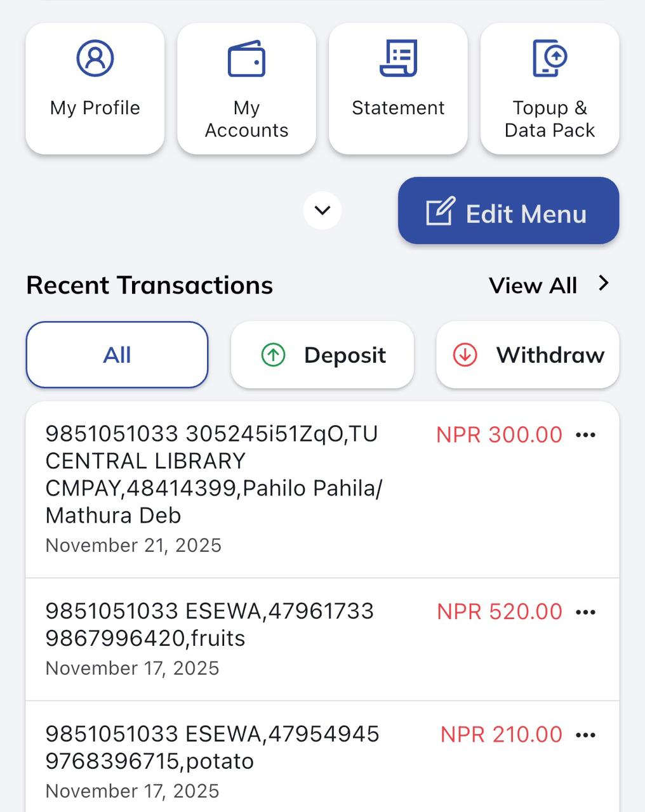
Task: Tap the Topup & Data Pack phone icon
Action: click(x=549, y=58)
